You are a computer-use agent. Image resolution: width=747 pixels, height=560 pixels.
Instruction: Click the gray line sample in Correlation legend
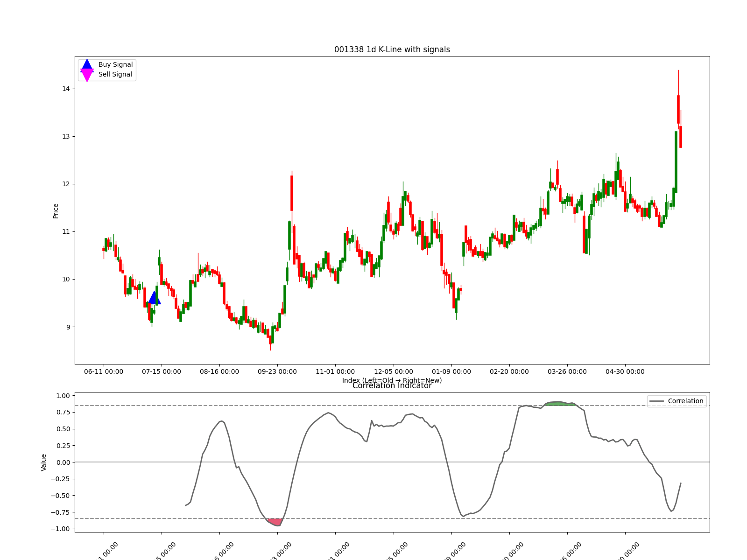656,401
